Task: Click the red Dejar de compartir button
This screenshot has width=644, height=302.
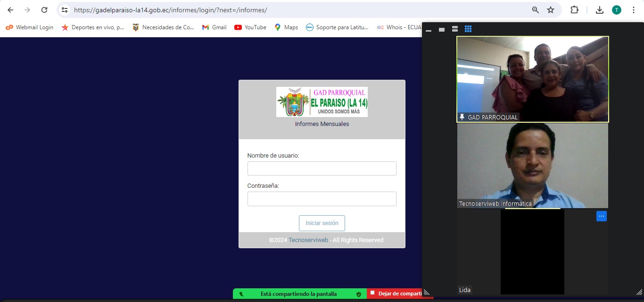Action: [400, 294]
